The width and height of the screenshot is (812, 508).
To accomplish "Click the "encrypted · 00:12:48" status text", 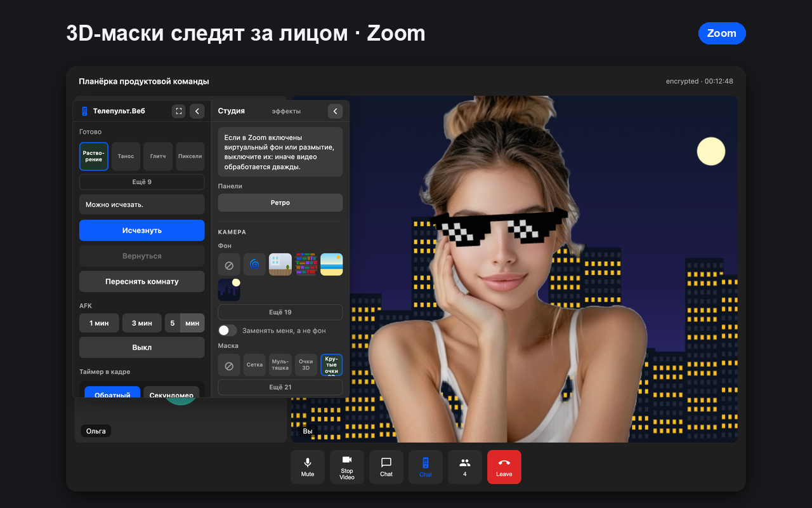I will coord(699,81).
